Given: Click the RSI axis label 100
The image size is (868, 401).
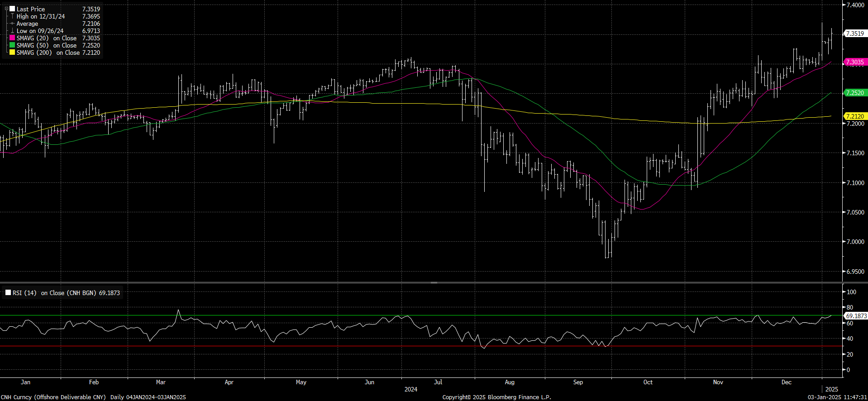Looking at the screenshot, I should click(x=851, y=292).
